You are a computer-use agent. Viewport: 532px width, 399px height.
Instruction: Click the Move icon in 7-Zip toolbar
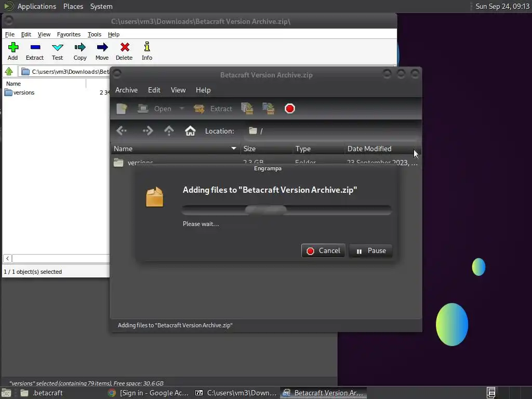(x=102, y=51)
